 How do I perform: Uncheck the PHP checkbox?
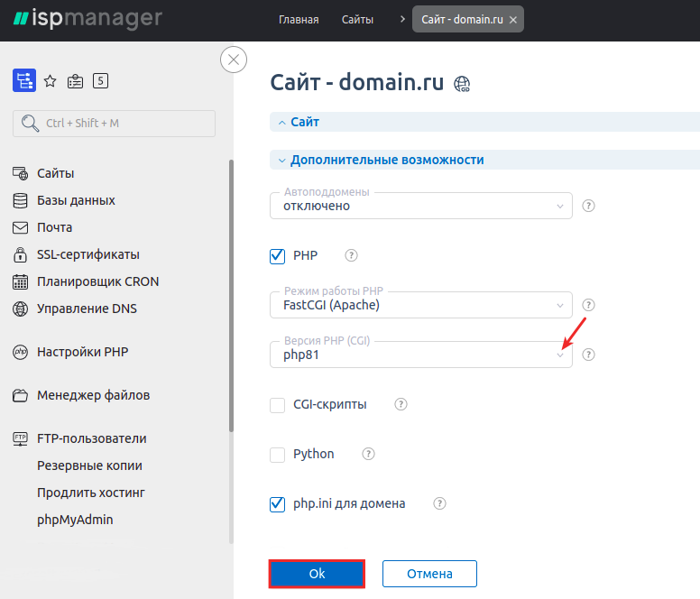(x=277, y=256)
